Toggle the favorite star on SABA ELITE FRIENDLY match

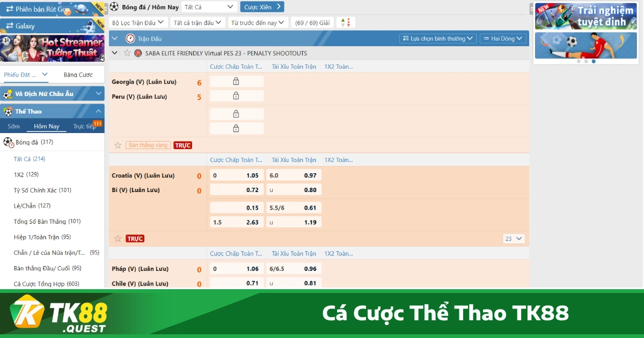(126, 53)
